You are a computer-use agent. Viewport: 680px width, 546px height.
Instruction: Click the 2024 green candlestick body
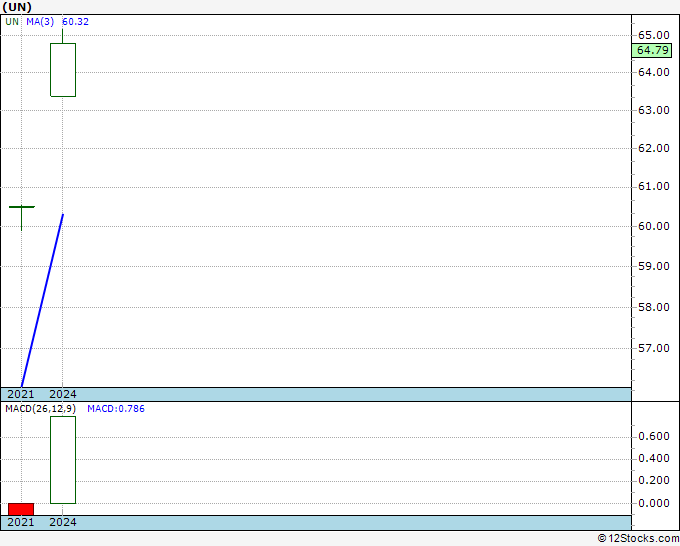click(x=63, y=70)
